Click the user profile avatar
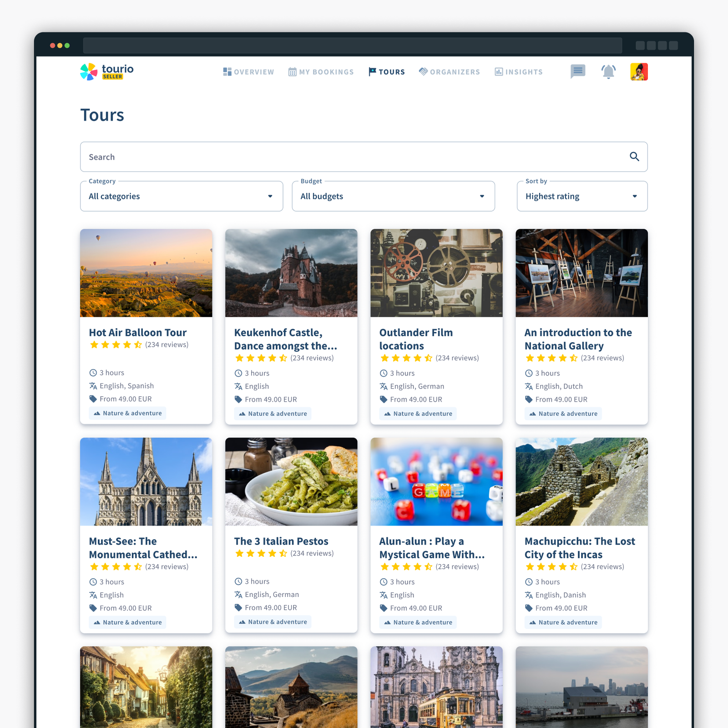 tap(639, 72)
